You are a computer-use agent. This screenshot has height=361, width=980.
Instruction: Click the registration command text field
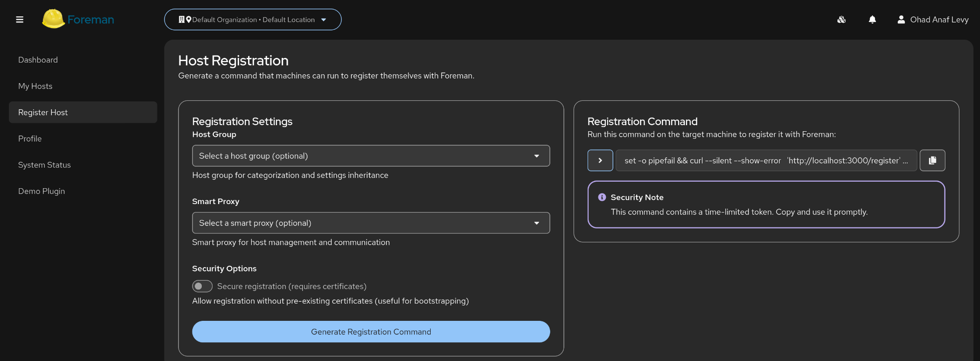pos(766,161)
